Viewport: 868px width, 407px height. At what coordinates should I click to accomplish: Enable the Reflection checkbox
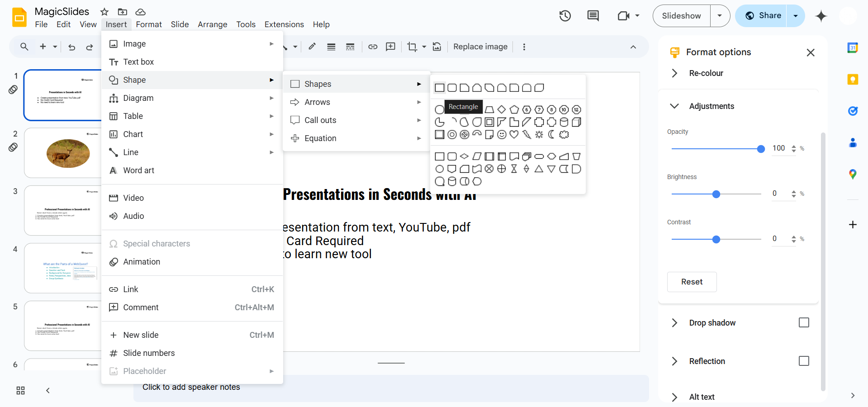point(804,361)
